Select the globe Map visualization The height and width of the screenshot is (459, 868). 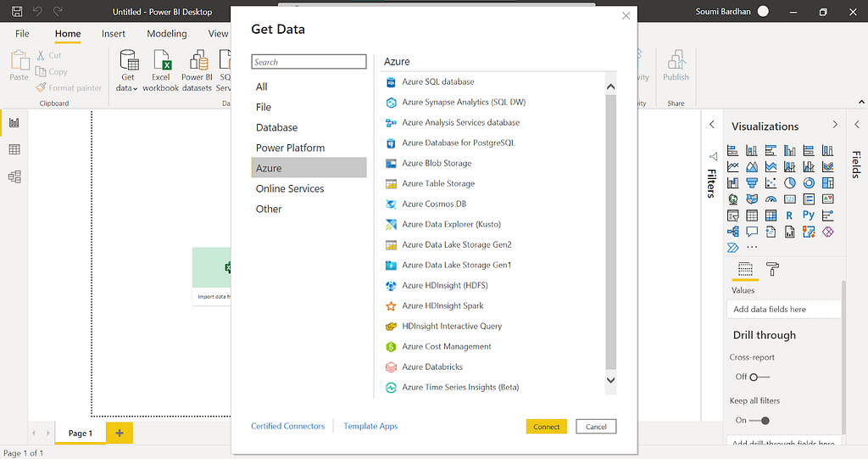pyautogui.click(x=732, y=199)
